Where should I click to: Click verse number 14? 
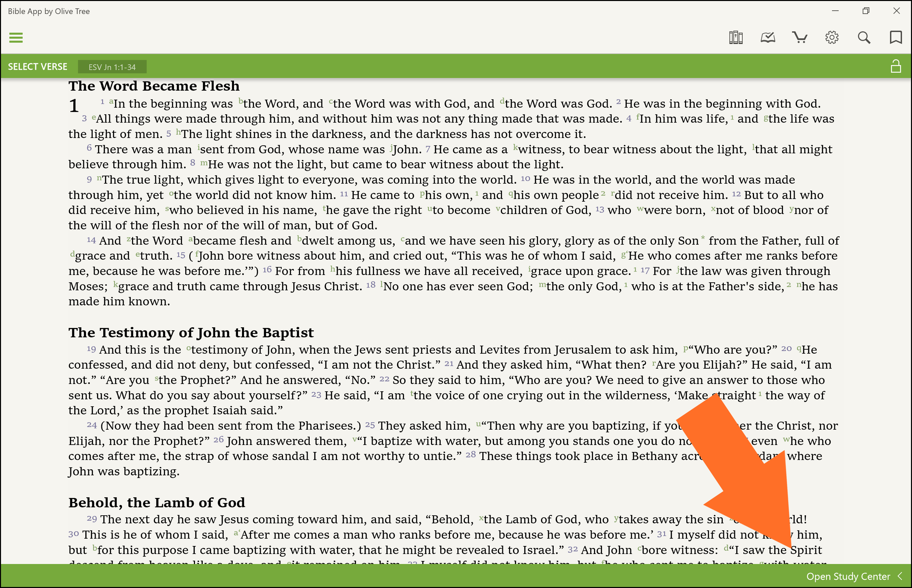(91, 240)
